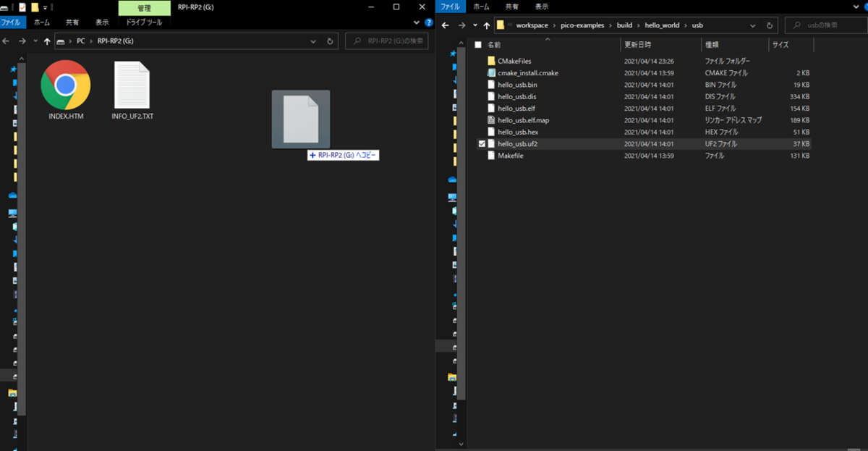868x451 pixels.
Task: Click the usbの検索 search box
Action: pos(825,25)
